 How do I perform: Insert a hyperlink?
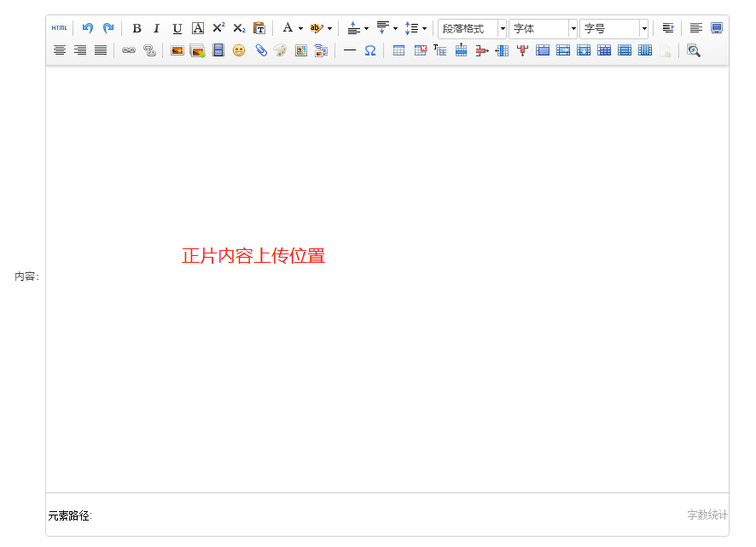click(x=129, y=50)
